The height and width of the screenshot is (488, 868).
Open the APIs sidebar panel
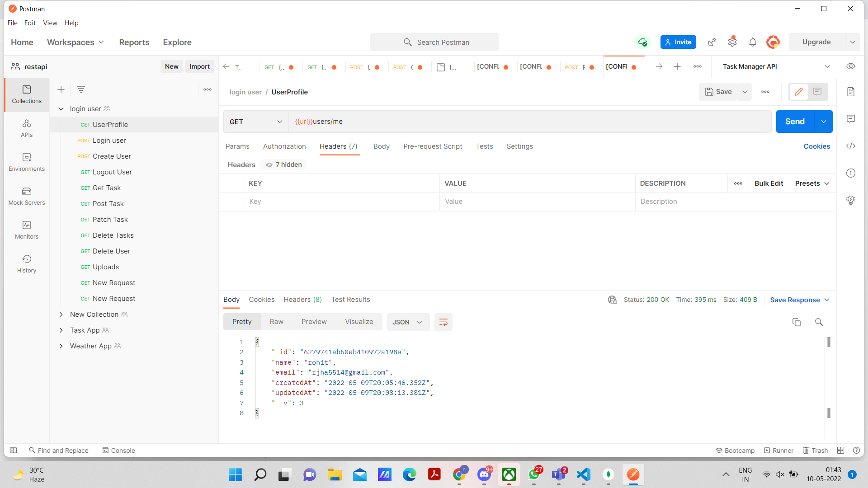pos(27,128)
